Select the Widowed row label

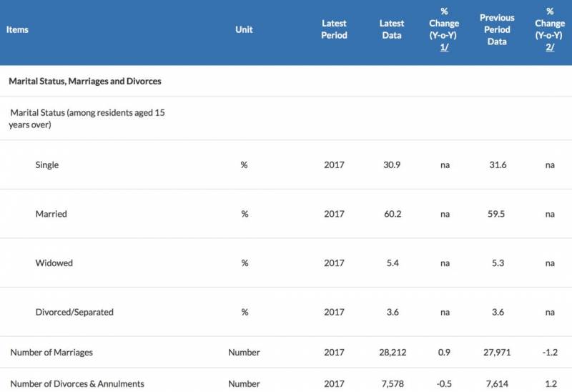[54, 263]
